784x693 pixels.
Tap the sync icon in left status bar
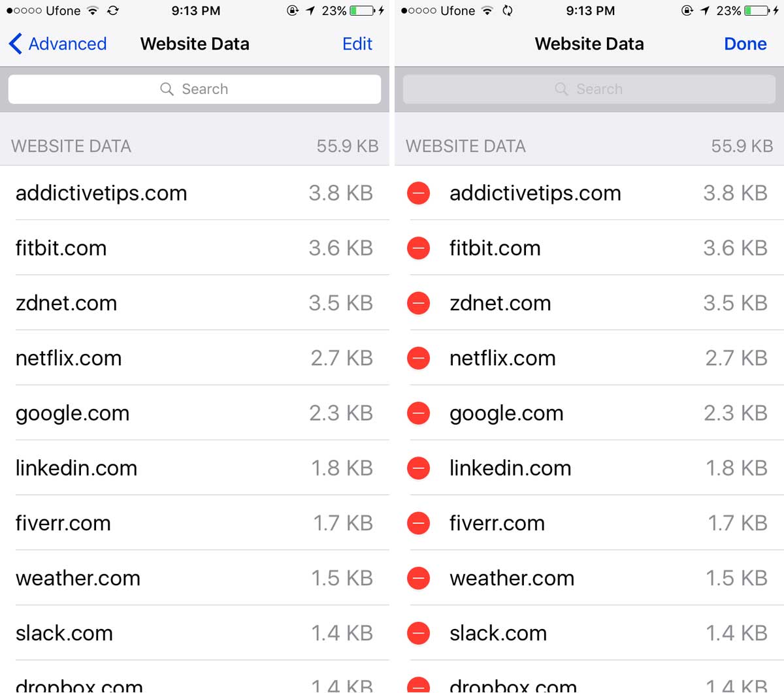pos(113,10)
